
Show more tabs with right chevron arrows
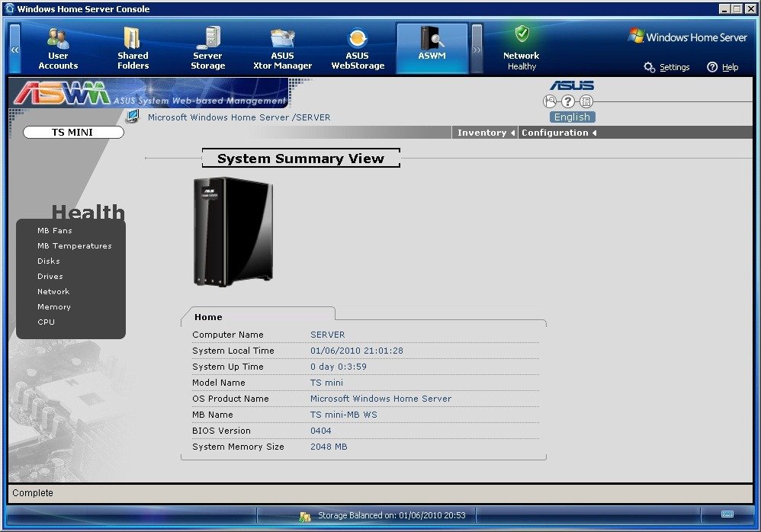477,49
